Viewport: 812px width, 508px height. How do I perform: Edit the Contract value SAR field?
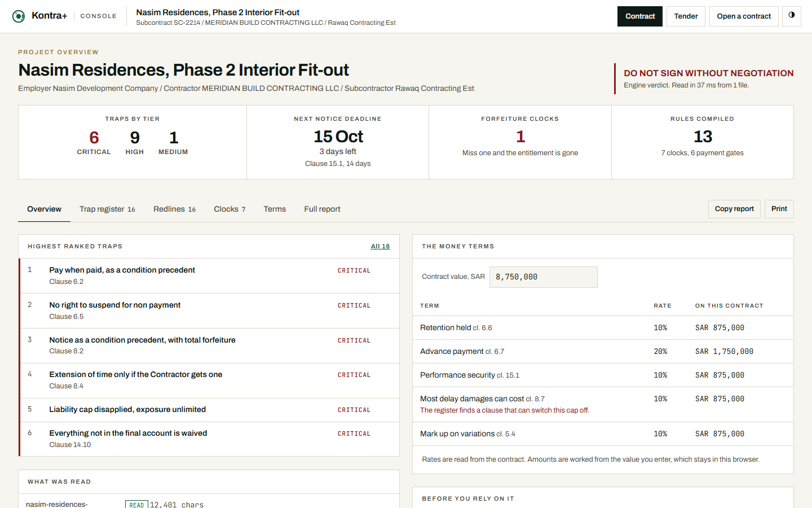(x=543, y=277)
